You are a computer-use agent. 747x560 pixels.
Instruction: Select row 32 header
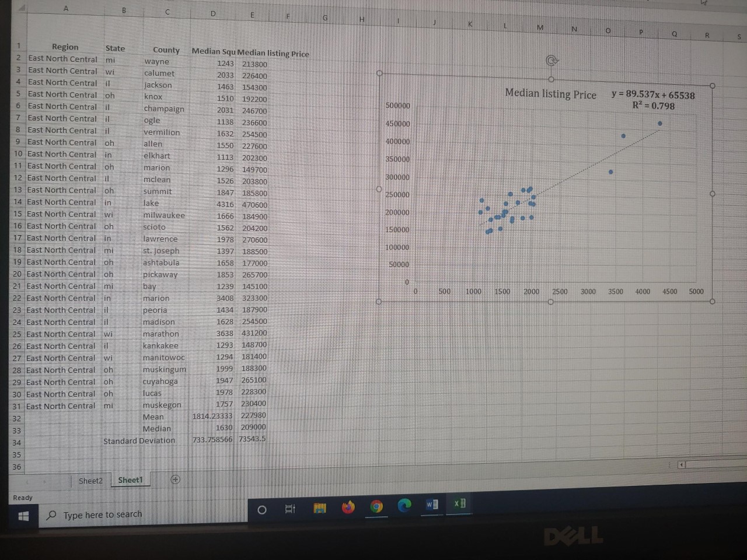click(x=16, y=418)
